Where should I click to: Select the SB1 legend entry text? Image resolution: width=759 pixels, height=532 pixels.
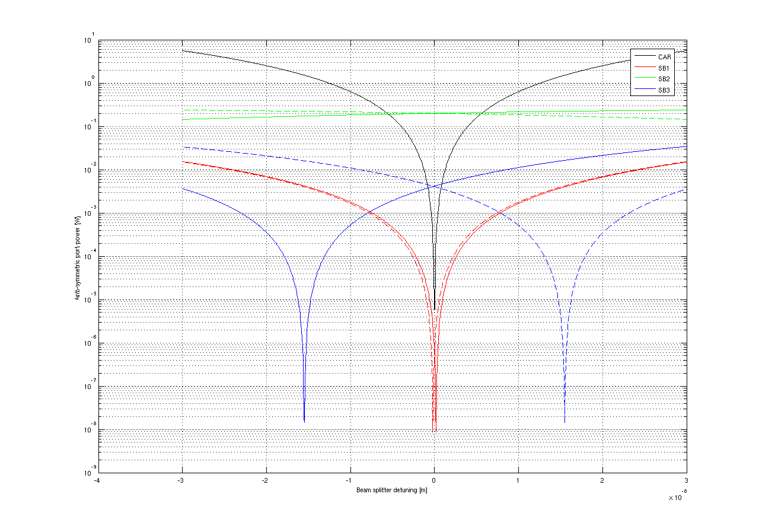(664, 68)
